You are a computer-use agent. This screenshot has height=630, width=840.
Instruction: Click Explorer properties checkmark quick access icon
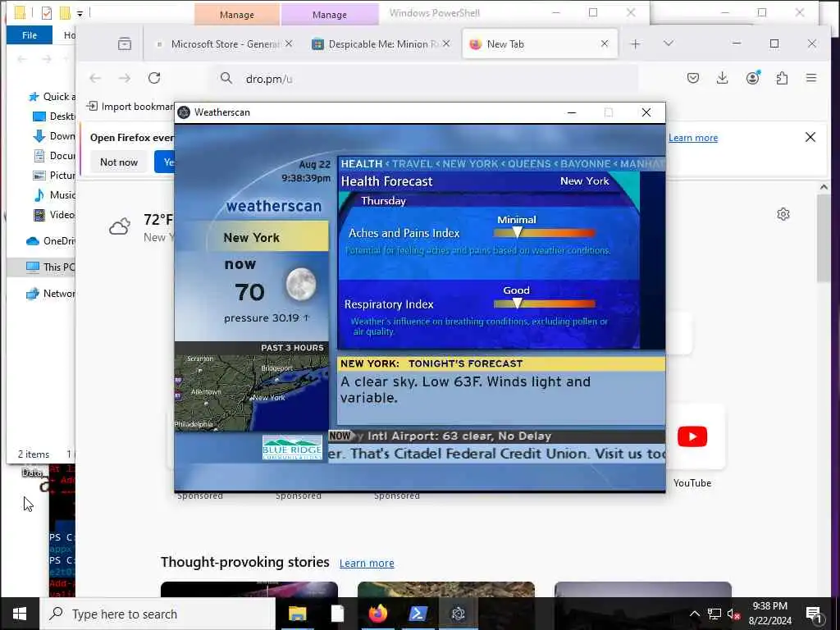tap(47, 13)
